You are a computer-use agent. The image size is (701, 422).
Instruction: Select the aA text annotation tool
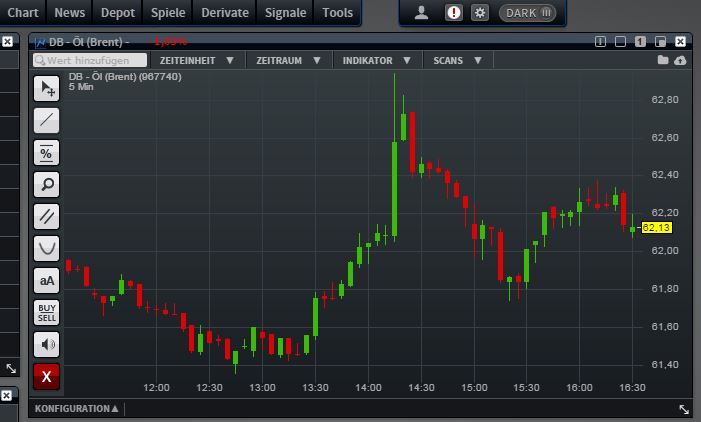[46, 280]
